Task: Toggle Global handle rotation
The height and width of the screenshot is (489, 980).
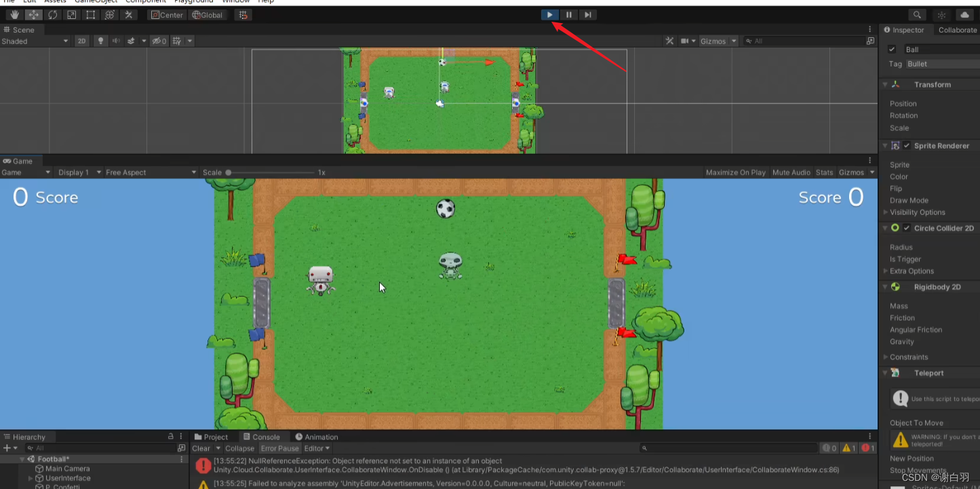Action: (207, 15)
